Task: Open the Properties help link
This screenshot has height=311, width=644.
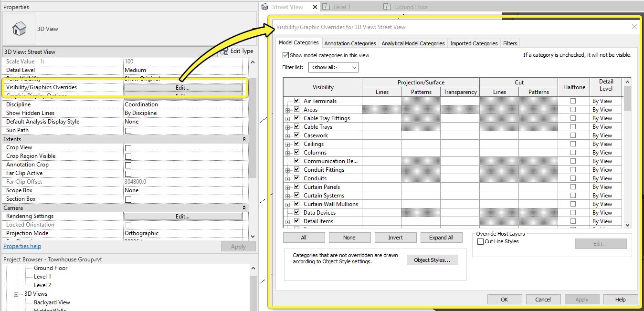Action: point(22,246)
